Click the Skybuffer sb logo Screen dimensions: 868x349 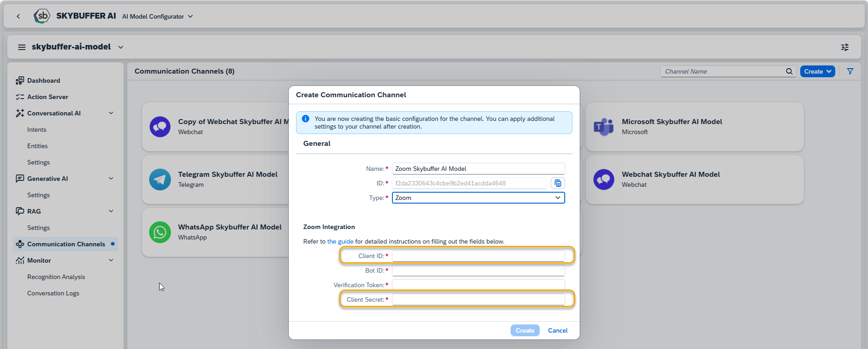42,16
